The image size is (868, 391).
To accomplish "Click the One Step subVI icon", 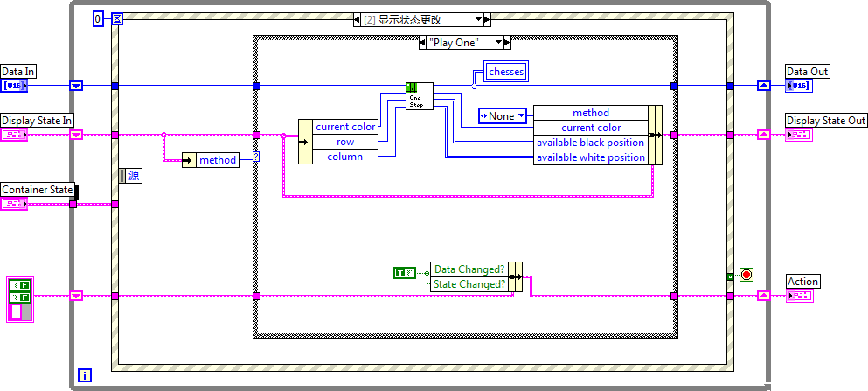I will [413, 95].
